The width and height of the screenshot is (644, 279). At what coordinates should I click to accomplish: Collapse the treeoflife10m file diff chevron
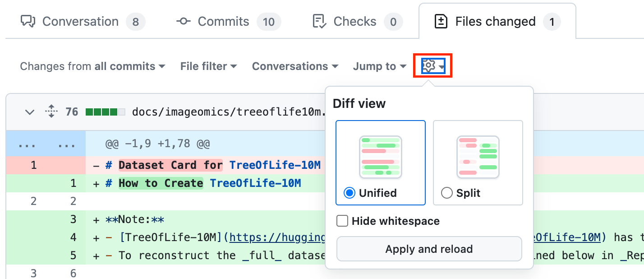point(30,112)
